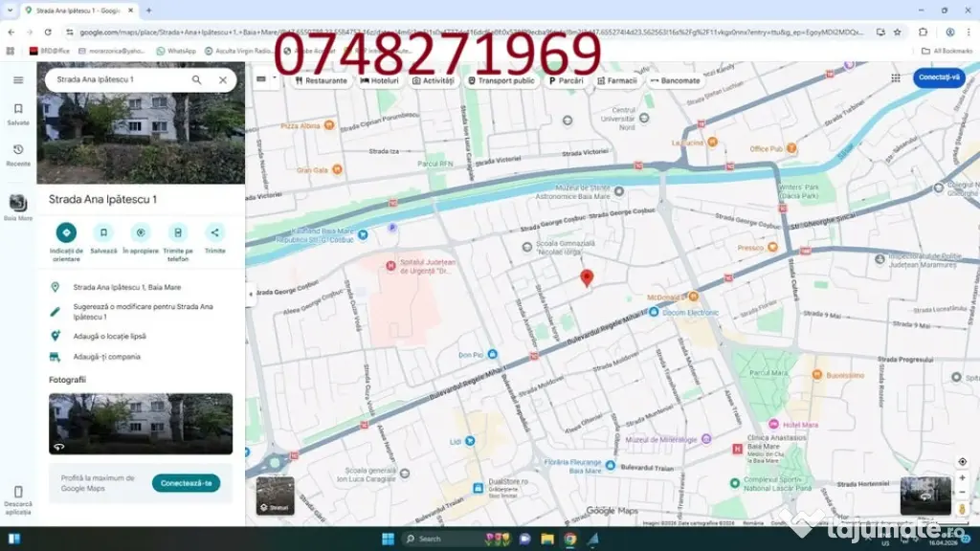Open a new browser tab with plus

(148, 11)
